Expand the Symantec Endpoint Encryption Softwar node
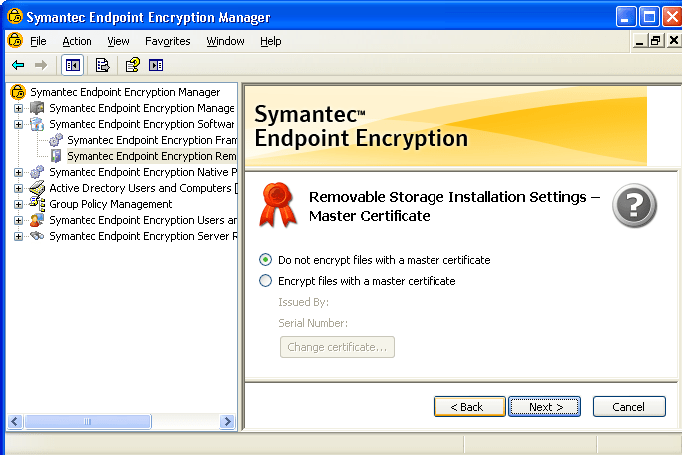 [x=18, y=124]
